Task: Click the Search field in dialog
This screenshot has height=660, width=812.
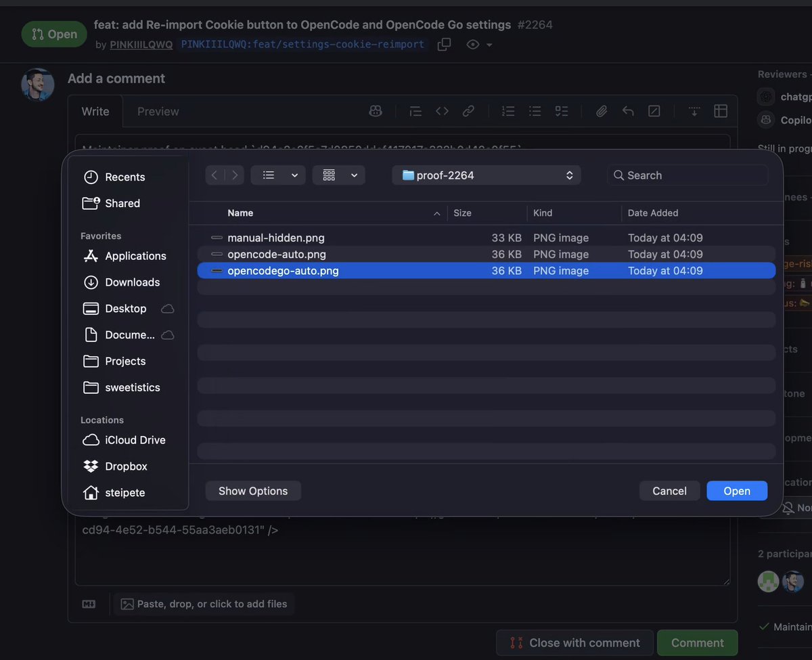Action: 687,175
